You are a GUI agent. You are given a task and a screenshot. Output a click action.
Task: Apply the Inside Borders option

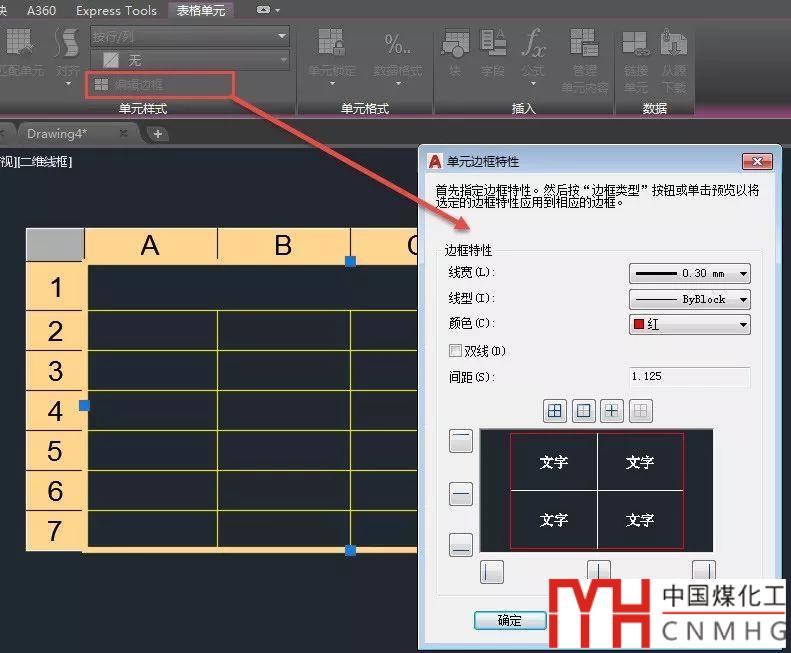612,410
